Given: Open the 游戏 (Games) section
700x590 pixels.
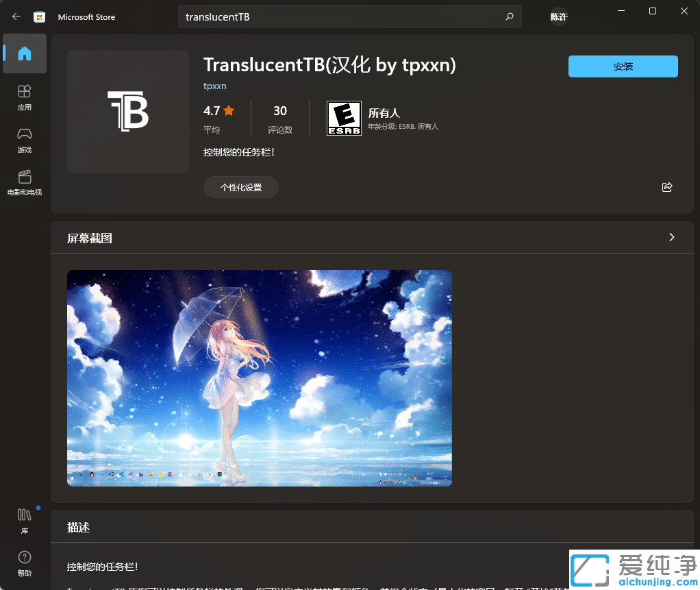Looking at the screenshot, I should pos(24,140).
